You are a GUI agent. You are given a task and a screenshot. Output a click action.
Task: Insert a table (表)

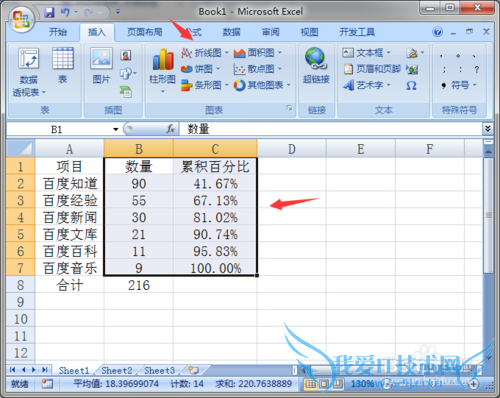tap(63, 66)
